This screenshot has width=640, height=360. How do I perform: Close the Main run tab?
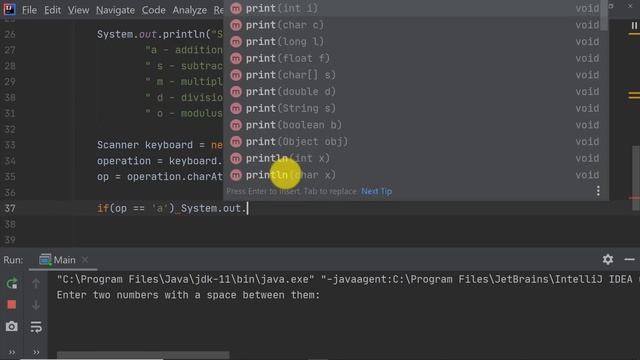click(85, 260)
